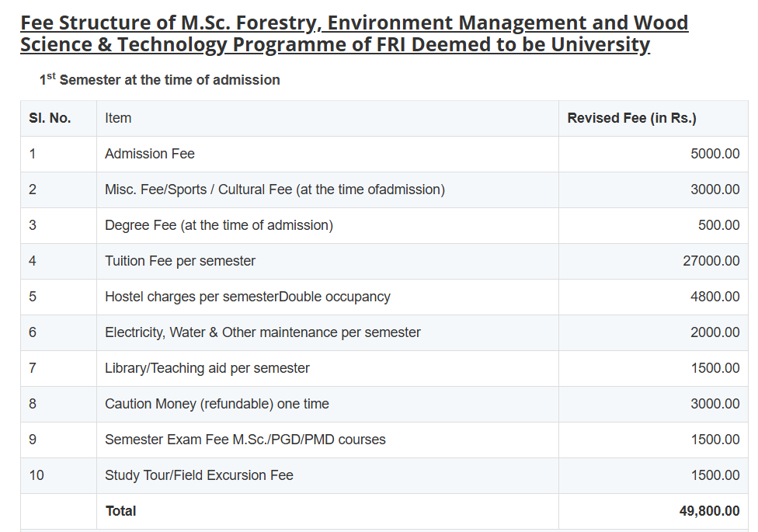Click the 27000.00 tuition fee amount

(x=711, y=261)
